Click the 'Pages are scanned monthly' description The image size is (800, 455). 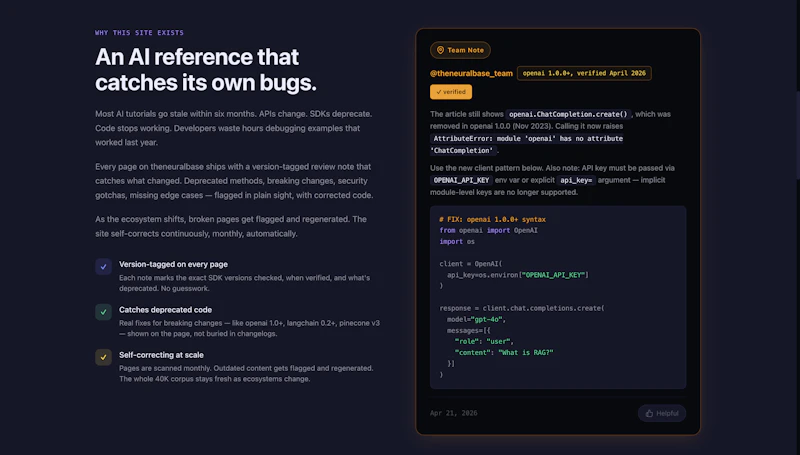(246, 373)
